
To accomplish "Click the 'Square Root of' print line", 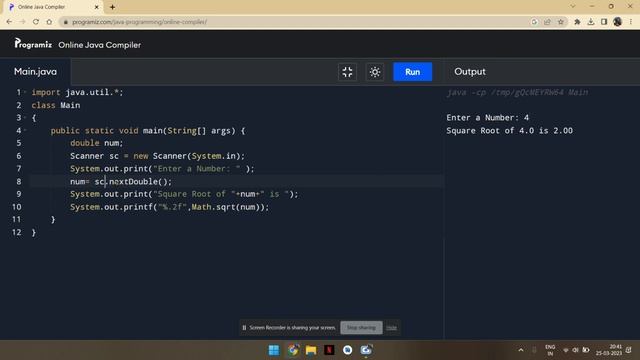I will coord(184,194).
